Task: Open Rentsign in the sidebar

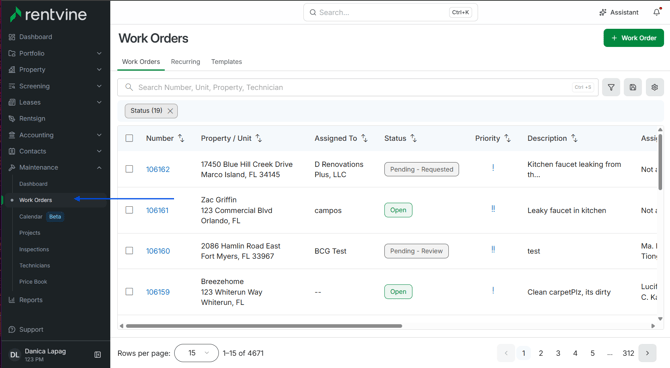Action: [32, 119]
